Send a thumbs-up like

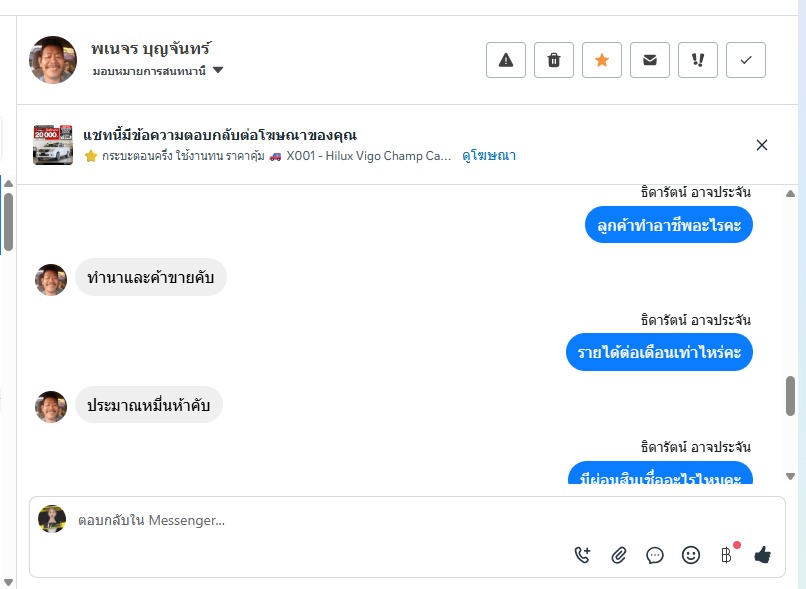tap(763, 555)
